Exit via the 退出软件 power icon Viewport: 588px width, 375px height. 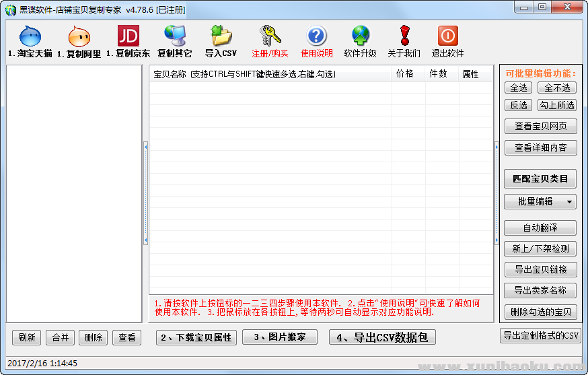(x=447, y=36)
